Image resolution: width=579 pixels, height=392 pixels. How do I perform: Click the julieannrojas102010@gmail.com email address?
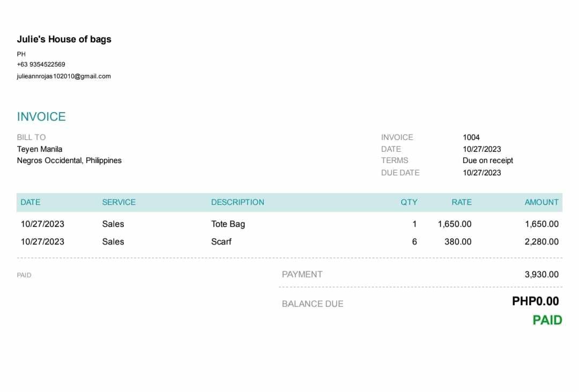[64, 76]
